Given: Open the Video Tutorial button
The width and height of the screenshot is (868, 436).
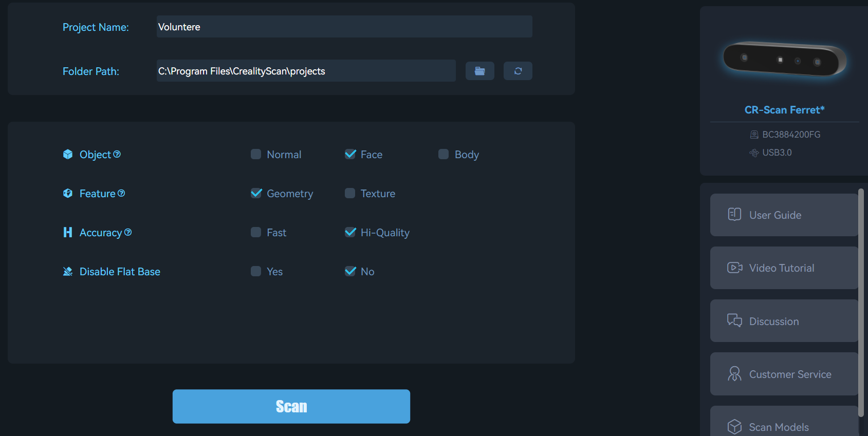Looking at the screenshot, I should click(784, 268).
